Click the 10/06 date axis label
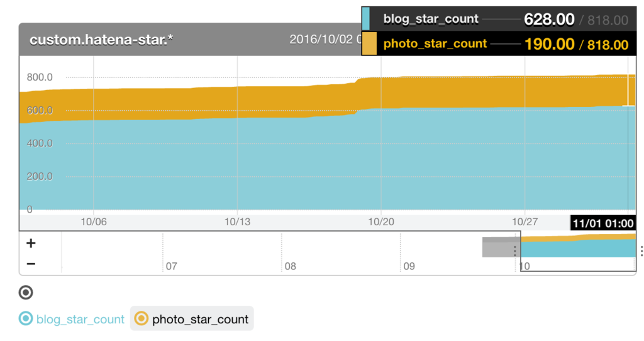The image size is (644, 341). (x=94, y=222)
